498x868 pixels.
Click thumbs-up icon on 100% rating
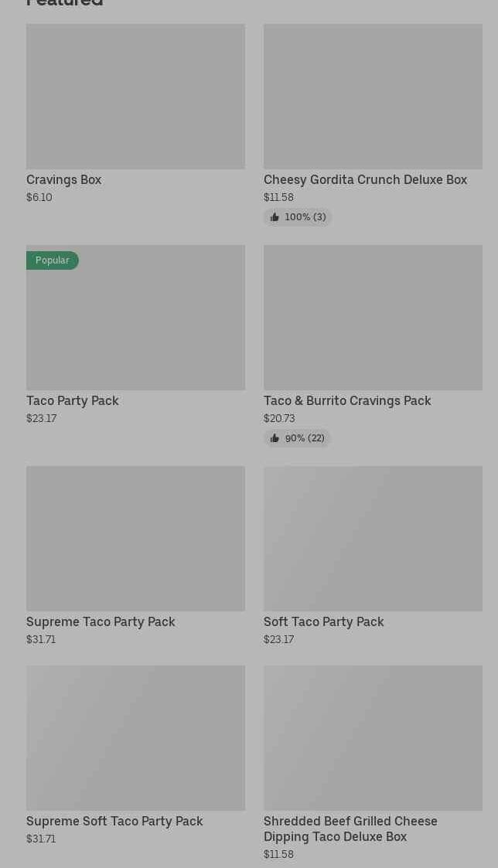click(275, 217)
